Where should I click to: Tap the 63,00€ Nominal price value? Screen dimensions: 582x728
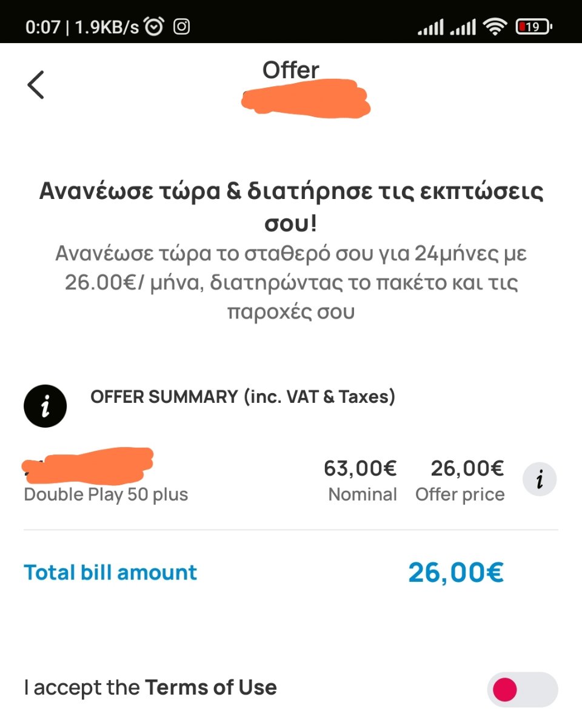tap(360, 468)
